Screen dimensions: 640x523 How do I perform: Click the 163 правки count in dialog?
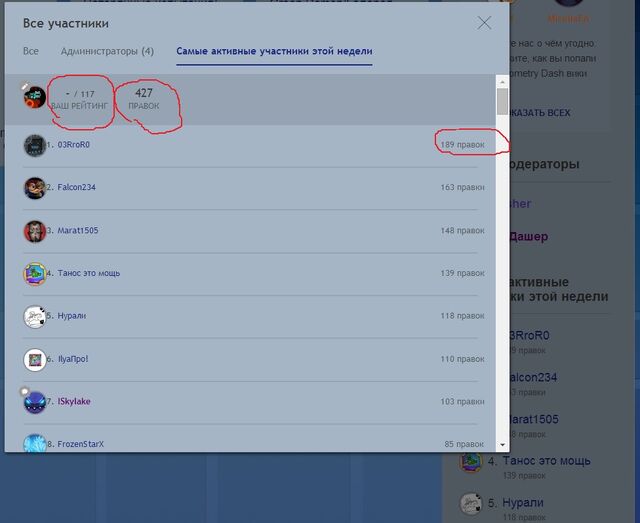(462, 187)
